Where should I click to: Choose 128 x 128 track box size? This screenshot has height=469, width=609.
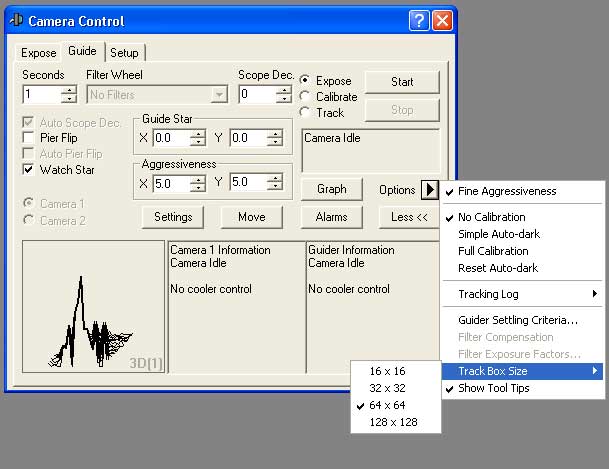click(395, 422)
